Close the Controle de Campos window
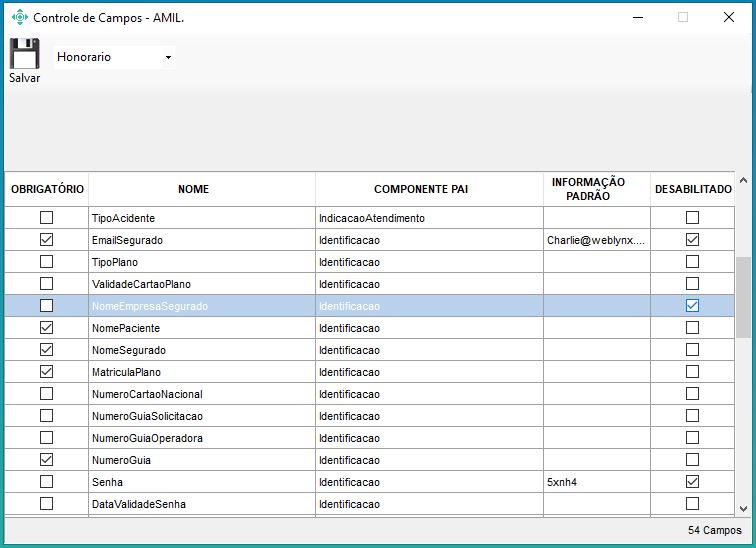 [728, 17]
